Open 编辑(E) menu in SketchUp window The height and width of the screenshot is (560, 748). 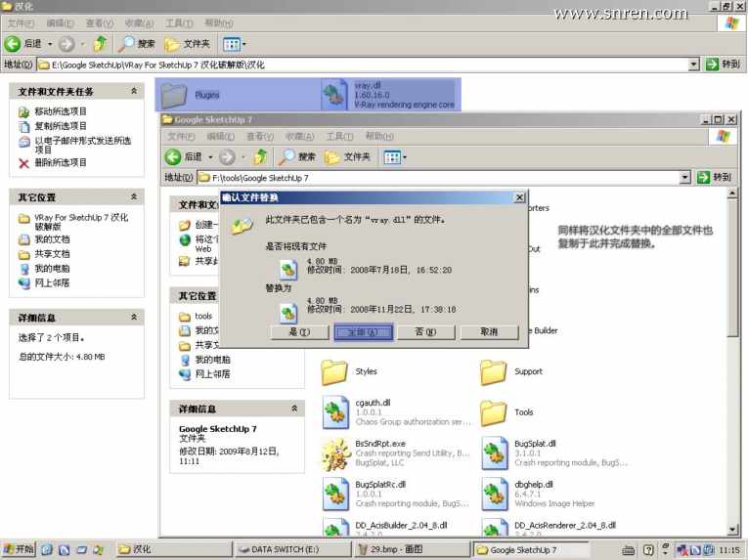pos(220,137)
